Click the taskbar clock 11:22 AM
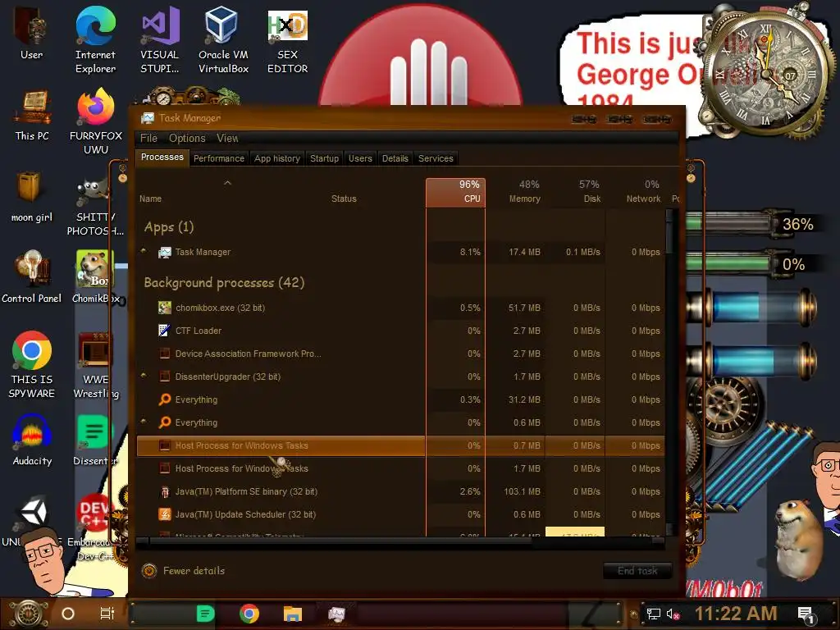840x630 pixels. 736,614
